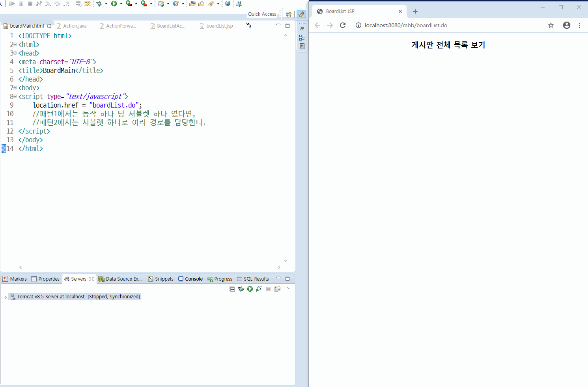
Task: Open the Progress view tab
Action: 220,279
